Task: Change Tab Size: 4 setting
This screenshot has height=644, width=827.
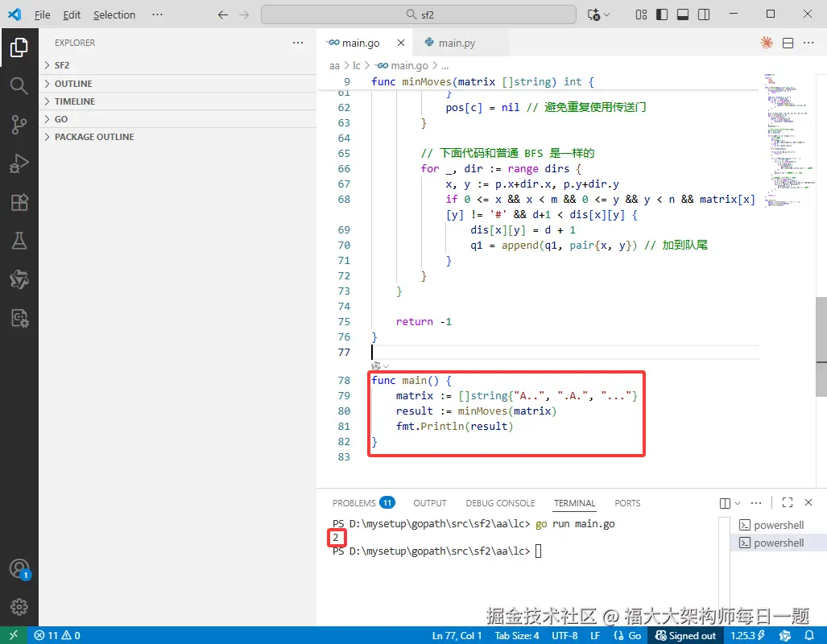Action: (516, 636)
